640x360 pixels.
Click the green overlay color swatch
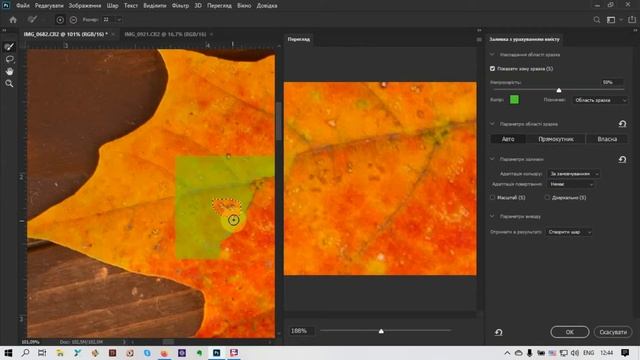pos(514,100)
